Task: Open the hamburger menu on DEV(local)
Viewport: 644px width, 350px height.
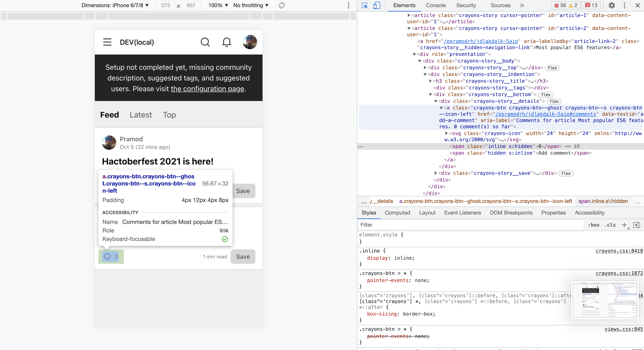Action: [107, 42]
